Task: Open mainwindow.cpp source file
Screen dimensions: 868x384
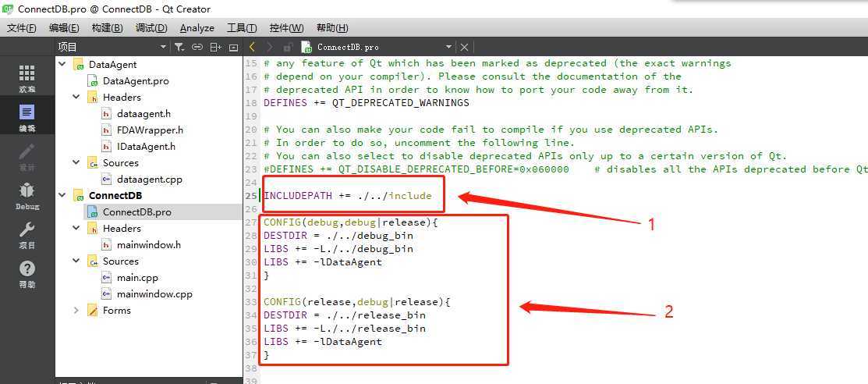Action: pyautogui.click(x=154, y=293)
